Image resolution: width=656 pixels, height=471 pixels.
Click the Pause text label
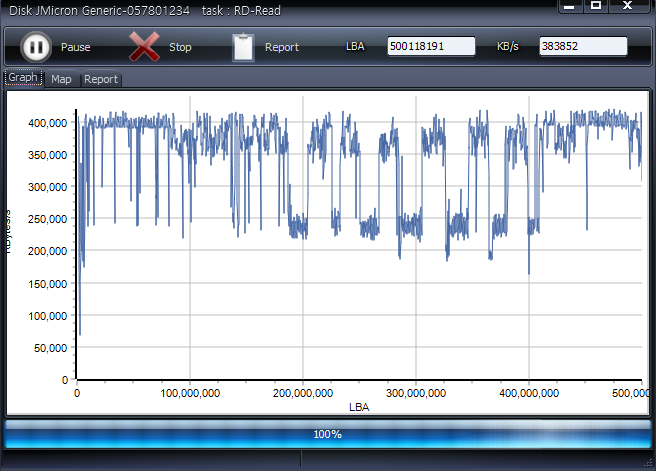75,47
